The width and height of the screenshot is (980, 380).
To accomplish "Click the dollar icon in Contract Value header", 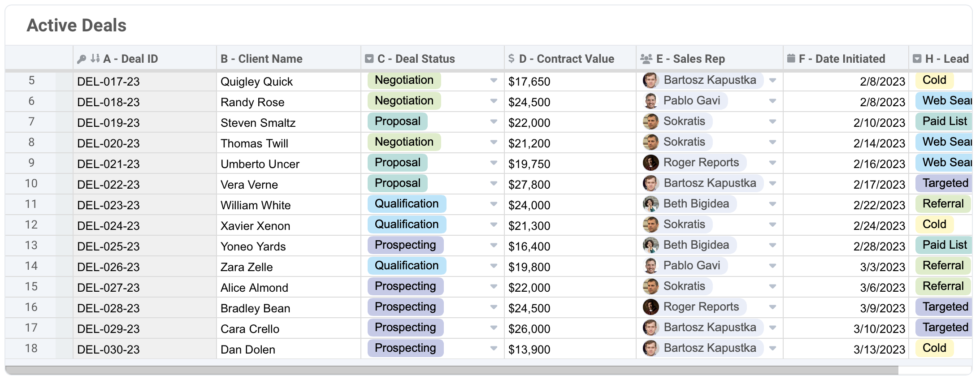I will click(x=512, y=59).
